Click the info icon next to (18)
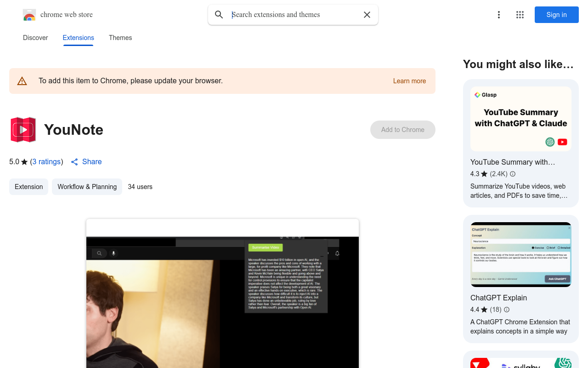This screenshot has height=368, width=588. coord(507,310)
